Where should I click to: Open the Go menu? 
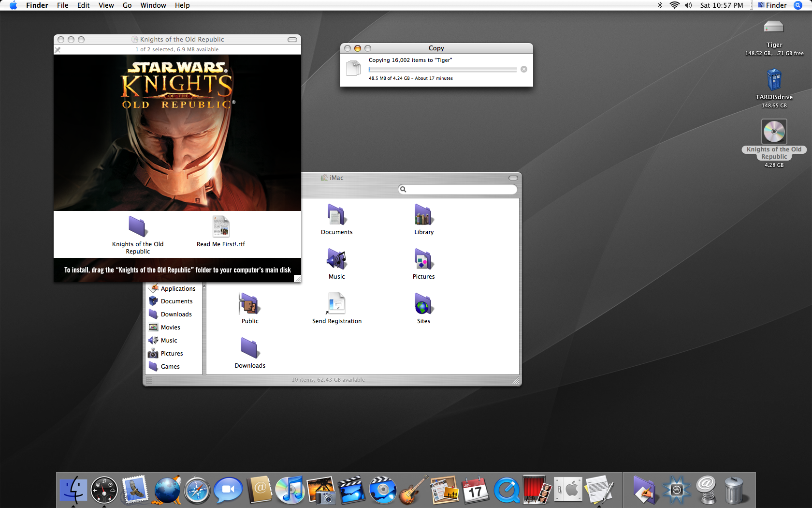coord(127,5)
